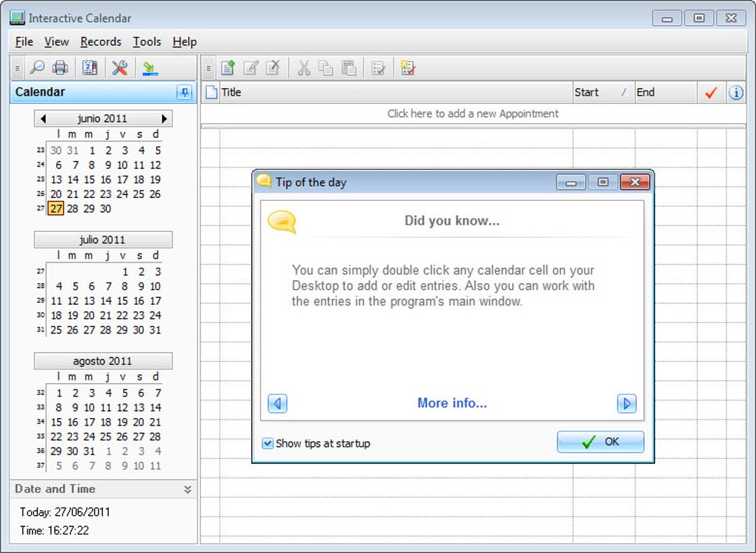Select the Delete appointment icon
This screenshot has height=553, width=756.
(272, 67)
